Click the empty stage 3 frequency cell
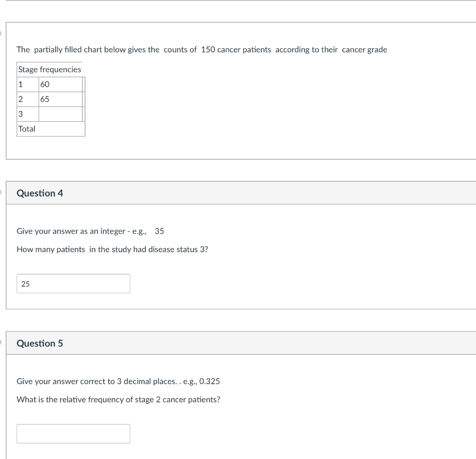 (60, 114)
